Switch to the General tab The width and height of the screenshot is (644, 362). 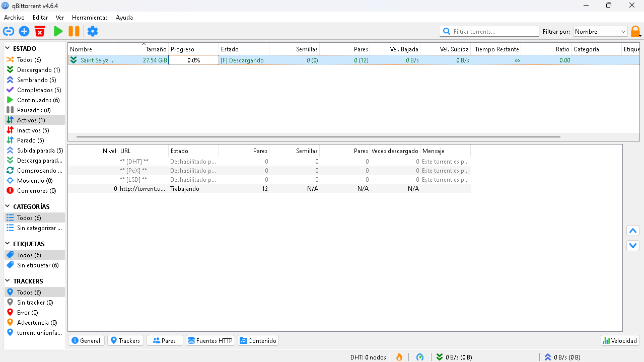(86, 341)
